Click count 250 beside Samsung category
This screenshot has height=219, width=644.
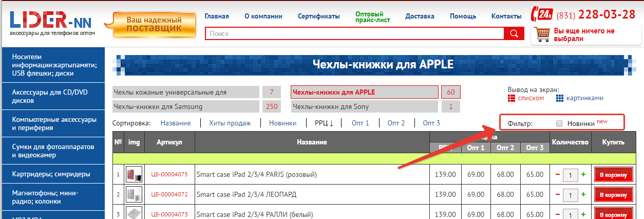[271, 107]
